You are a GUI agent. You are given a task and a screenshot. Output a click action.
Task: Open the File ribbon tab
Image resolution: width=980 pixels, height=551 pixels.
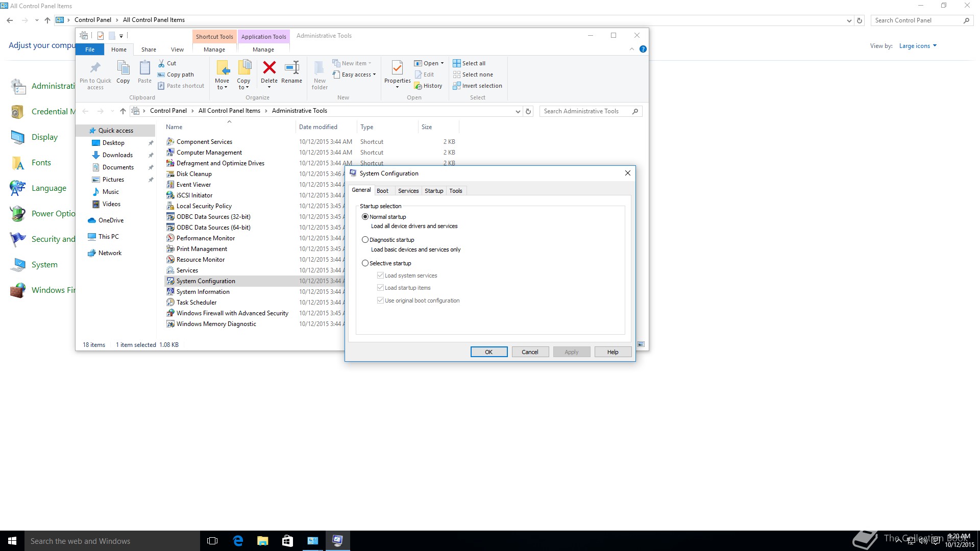coord(90,49)
